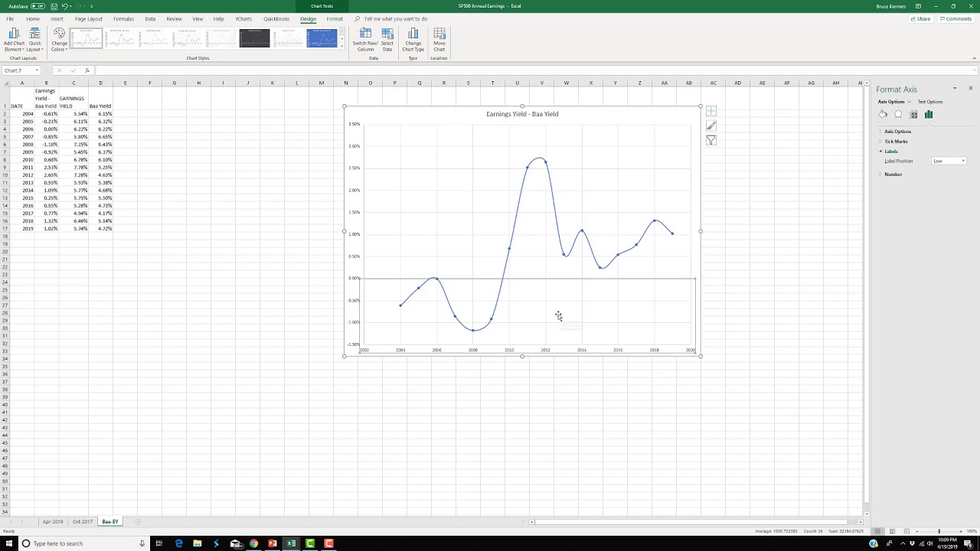Click the zoom in plus button
Viewport: 980px width, 551px height.
click(x=961, y=531)
